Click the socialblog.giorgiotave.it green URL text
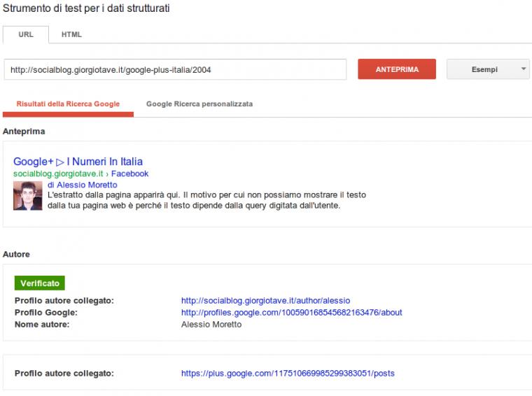The height and width of the screenshot is (396, 532). [x=58, y=174]
